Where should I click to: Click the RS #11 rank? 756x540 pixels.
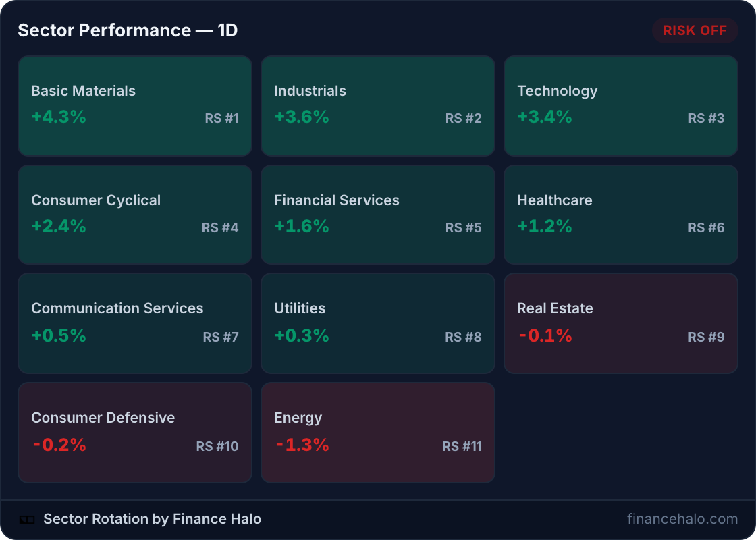click(462, 446)
